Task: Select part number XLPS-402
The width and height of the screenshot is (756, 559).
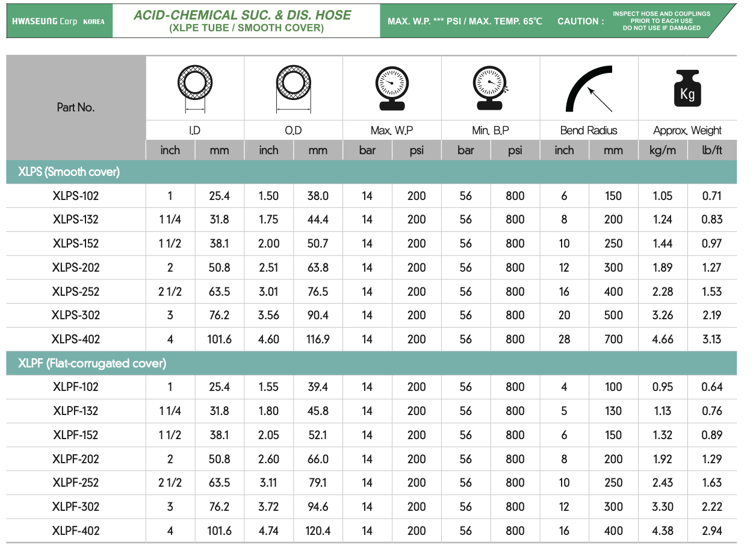Action: (76, 339)
